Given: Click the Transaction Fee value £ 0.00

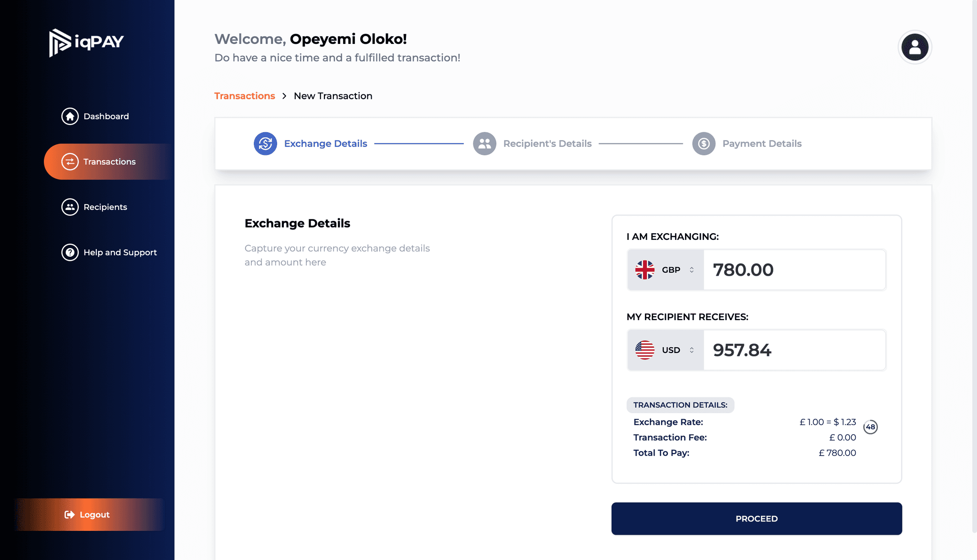Looking at the screenshot, I should tap(842, 437).
